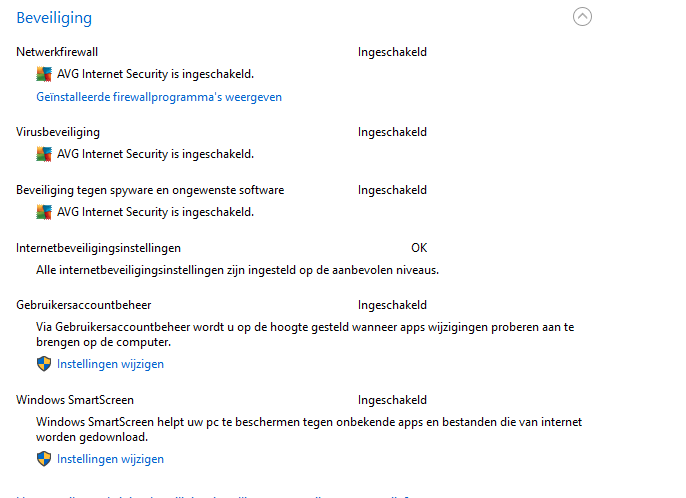The width and height of the screenshot is (686, 498).
Task: Click Ingeschakeld status next to Netwerkfirewall
Action: (392, 52)
